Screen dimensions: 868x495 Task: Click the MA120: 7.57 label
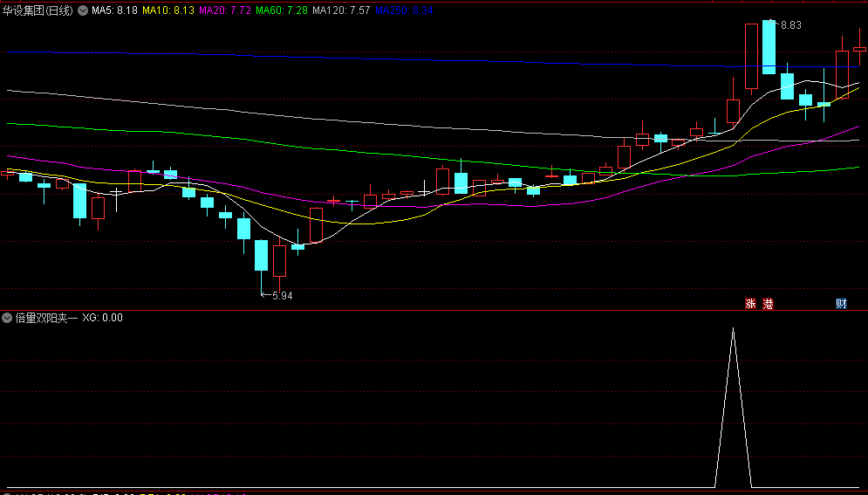341,10
